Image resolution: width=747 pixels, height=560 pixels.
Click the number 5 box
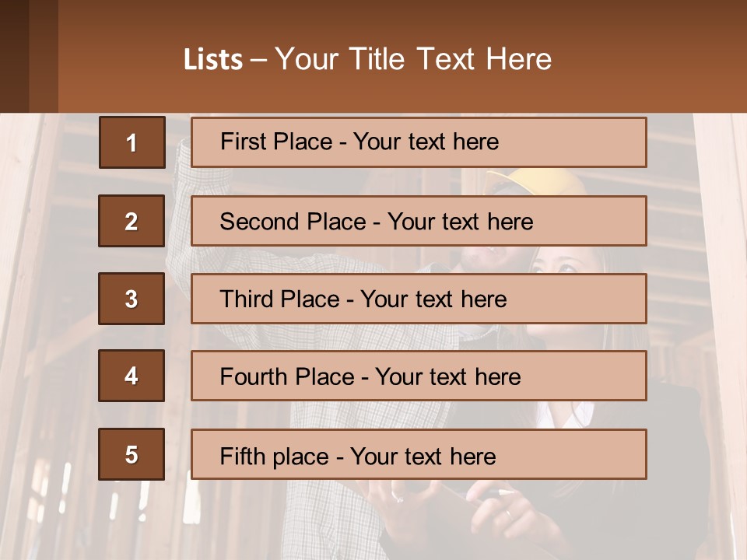point(132,454)
